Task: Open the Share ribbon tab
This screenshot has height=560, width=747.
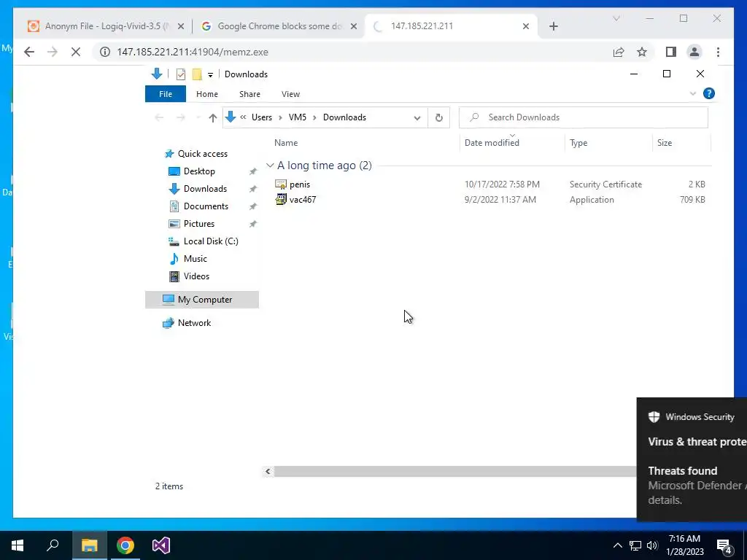Action: pos(249,94)
